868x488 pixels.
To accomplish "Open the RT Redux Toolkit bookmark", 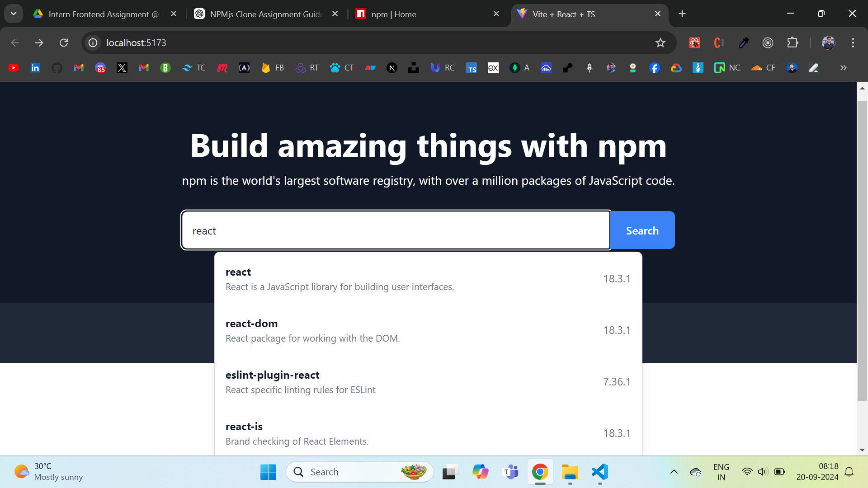I will click(x=307, y=68).
